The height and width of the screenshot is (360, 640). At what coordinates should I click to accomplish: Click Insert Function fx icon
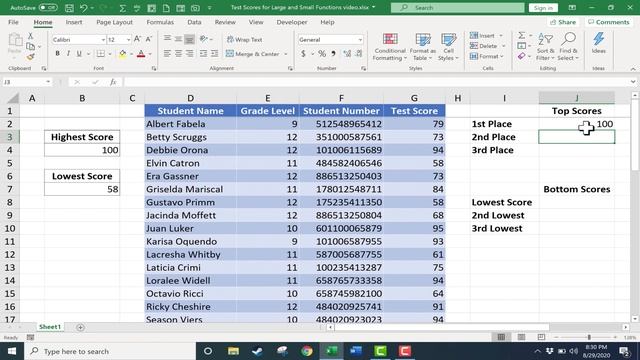click(x=113, y=82)
